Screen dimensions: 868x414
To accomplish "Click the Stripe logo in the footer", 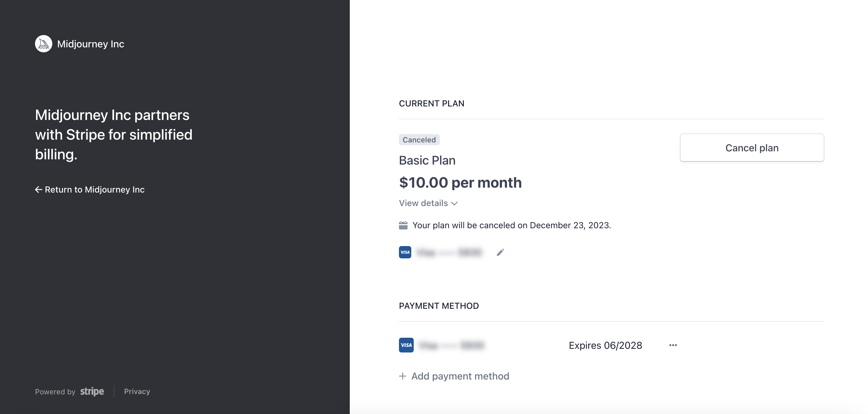I will point(92,392).
